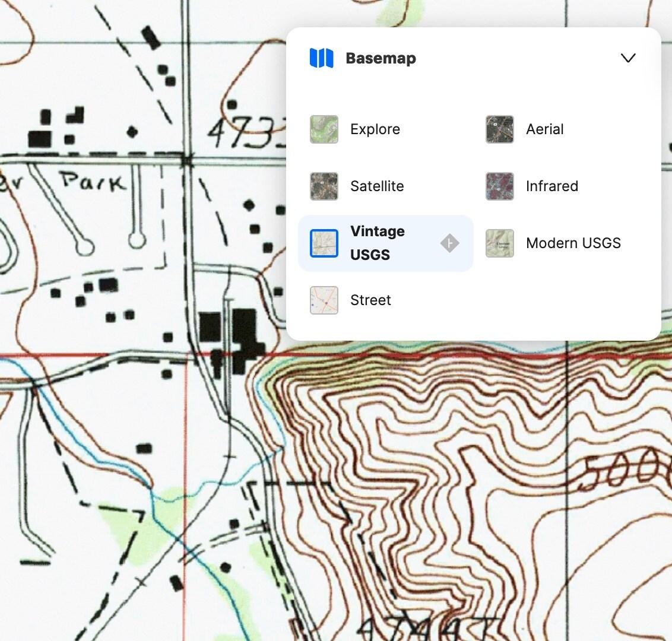Choose the Satellite basemap thumbnail
Image resolution: width=672 pixels, height=641 pixels.
324,186
